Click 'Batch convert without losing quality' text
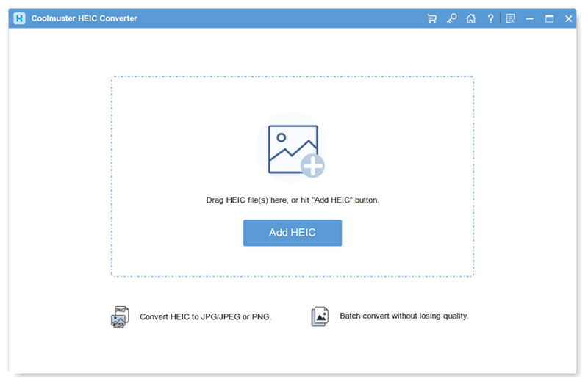The image size is (588, 384). point(404,316)
